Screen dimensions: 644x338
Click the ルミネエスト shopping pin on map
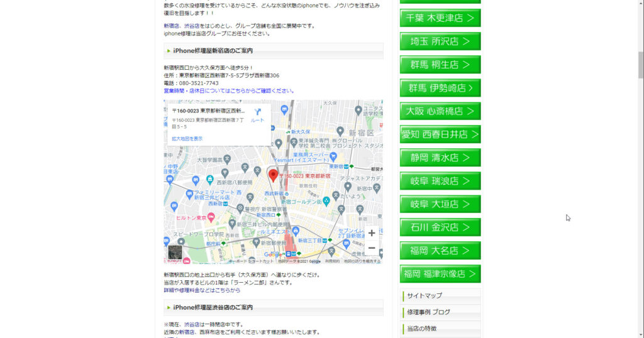pos(296,231)
